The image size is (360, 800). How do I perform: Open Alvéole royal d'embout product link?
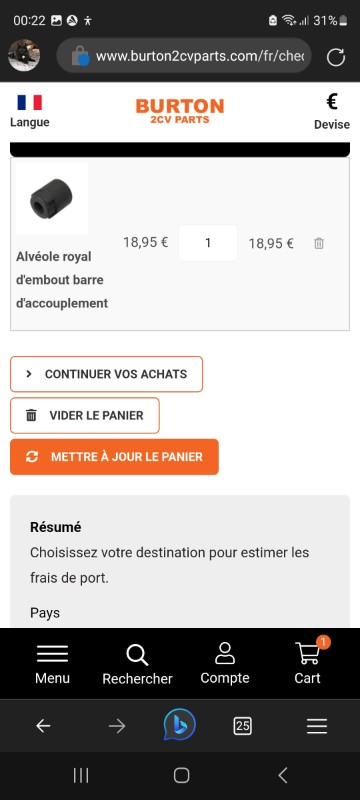tap(62, 280)
